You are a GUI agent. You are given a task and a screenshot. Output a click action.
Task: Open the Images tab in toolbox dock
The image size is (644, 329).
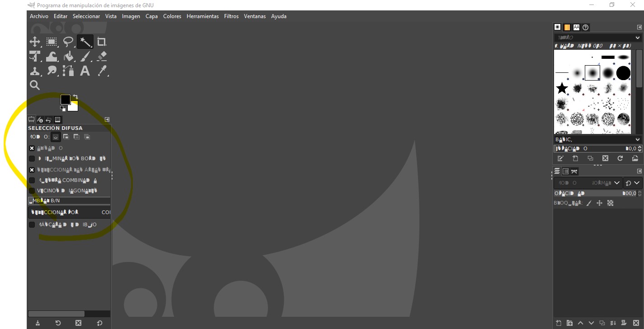[x=57, y=120]
